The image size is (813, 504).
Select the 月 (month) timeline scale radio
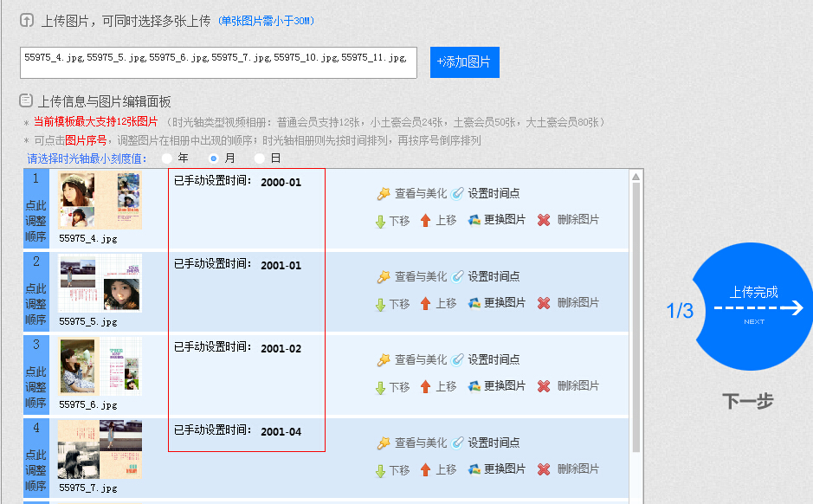point(214,158)
